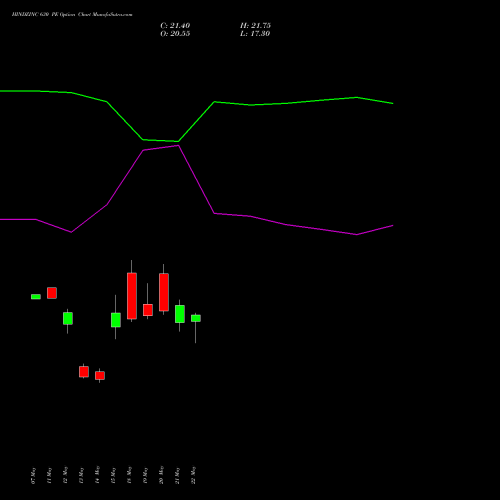
Task: Select the 13 May date label
Action: 81,476
